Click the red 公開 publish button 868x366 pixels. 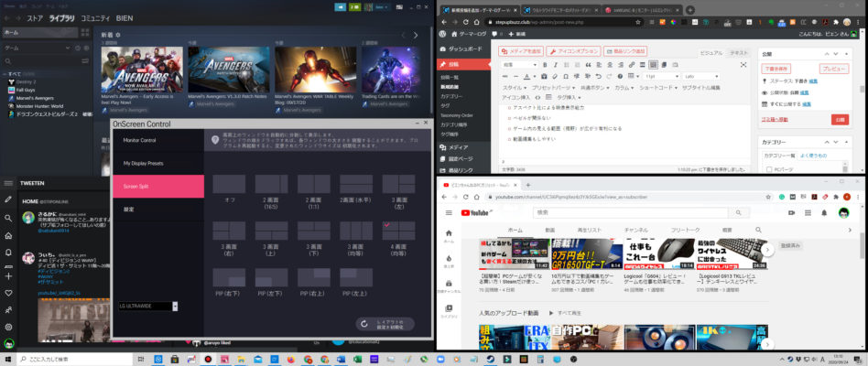pos(840,119)
